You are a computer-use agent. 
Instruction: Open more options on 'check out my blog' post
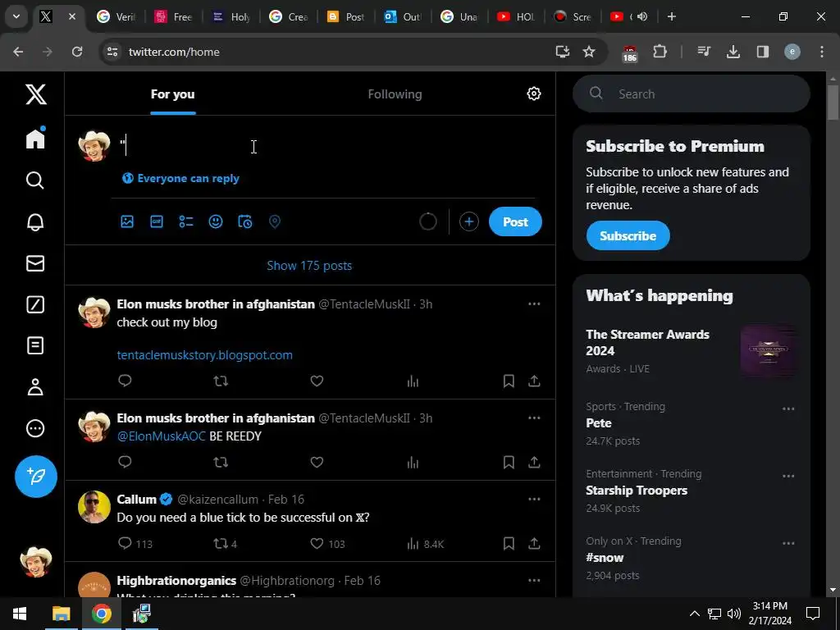pyautogui.click(x=534, y=304)
